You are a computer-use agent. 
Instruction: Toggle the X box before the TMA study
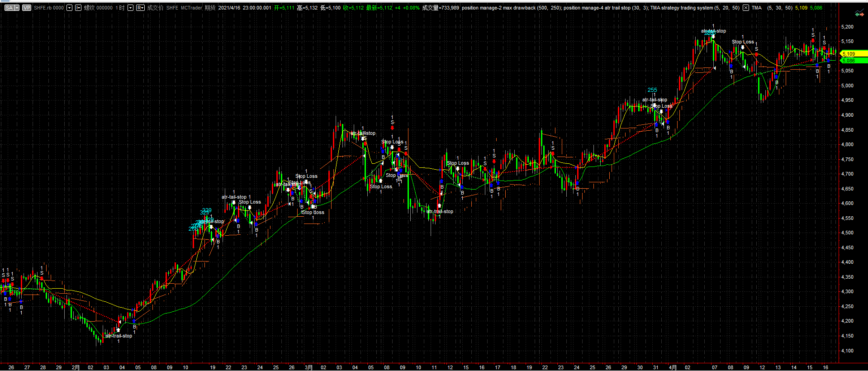[746, 8]
